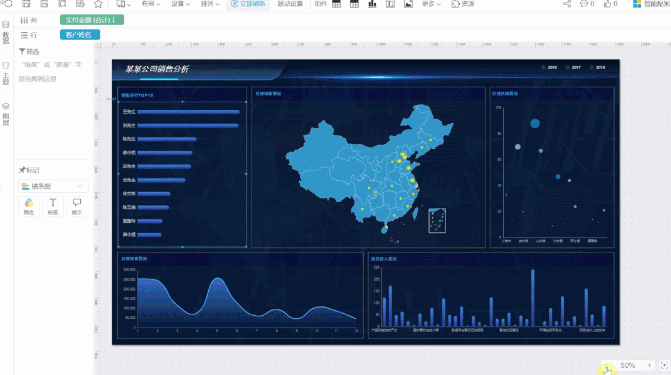671x375 pixels.
Task: Click the 联动设置 linkage settings button
Action: pos(290,4)
